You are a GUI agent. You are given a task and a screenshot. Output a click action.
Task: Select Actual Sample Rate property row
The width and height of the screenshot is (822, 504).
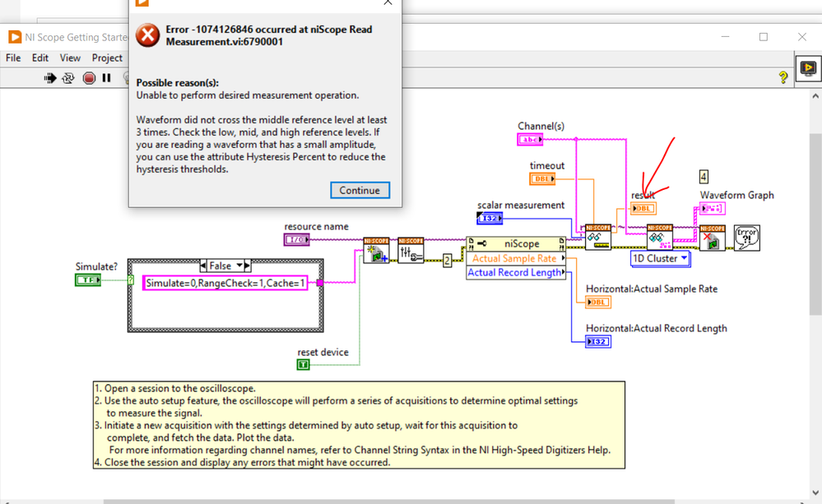(x=516, y=258)
